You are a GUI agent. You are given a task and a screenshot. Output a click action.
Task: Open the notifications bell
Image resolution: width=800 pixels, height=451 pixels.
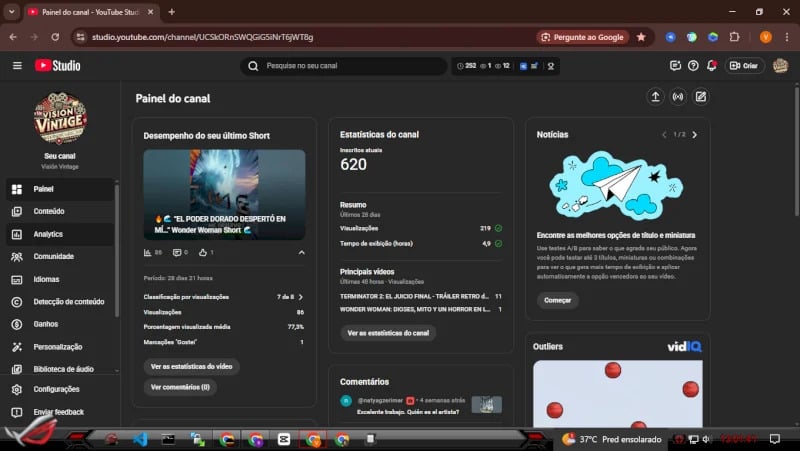711,66
